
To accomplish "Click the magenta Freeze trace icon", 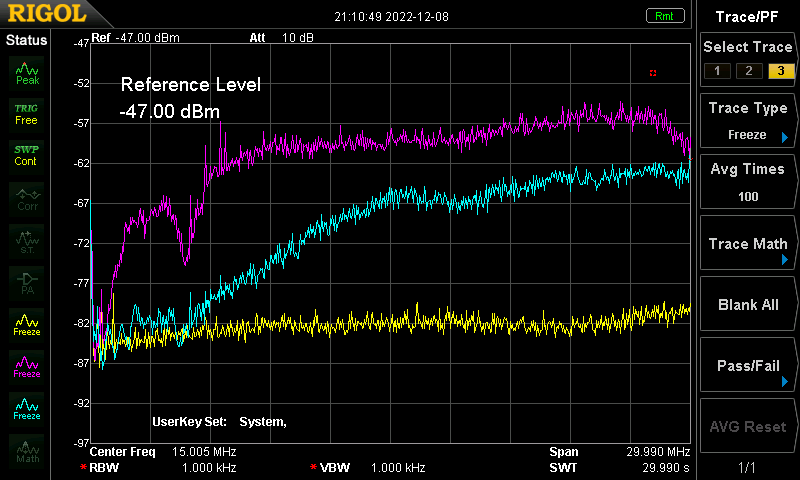I will (x=27, y=367).
